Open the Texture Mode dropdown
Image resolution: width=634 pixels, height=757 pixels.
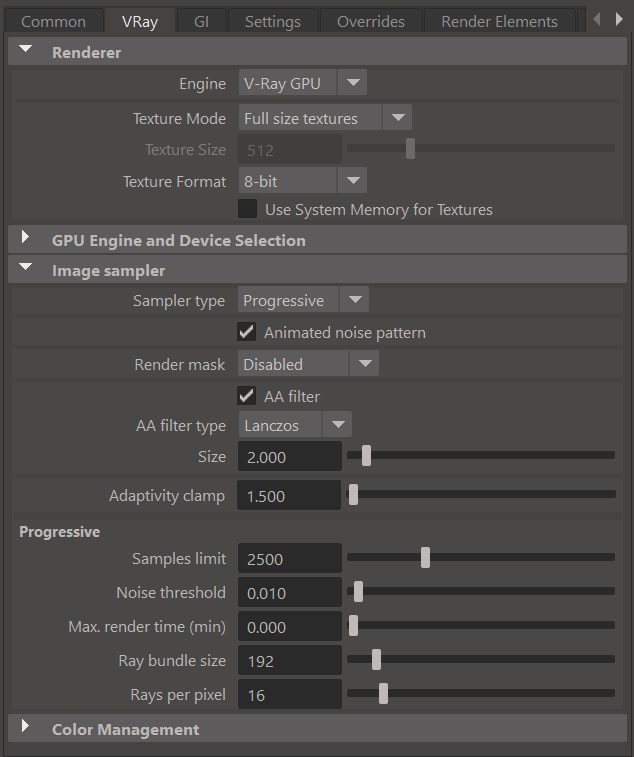(x=324, y=118)
